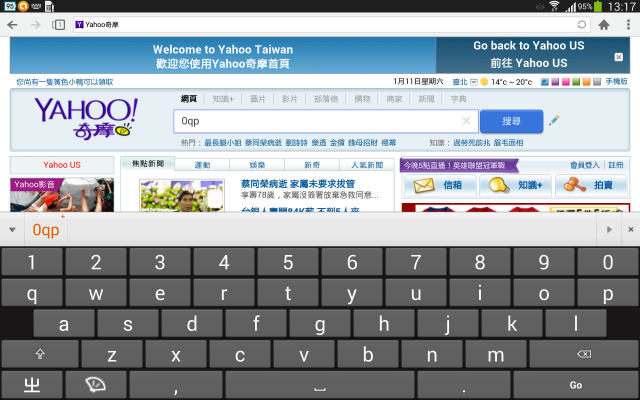640x400 pixels.
Task: Toggle the shift key on the keyboard
Action: pyautogui.click(x=40, y=354)
